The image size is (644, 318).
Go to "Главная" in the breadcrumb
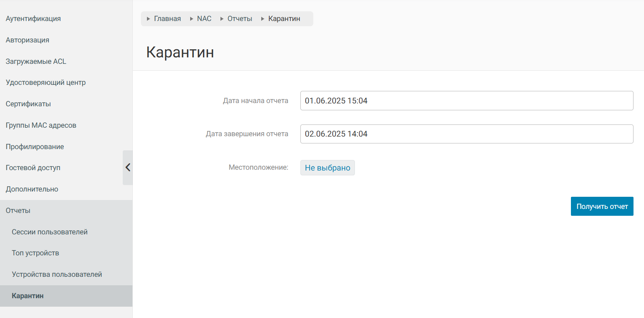pos(167,19)
